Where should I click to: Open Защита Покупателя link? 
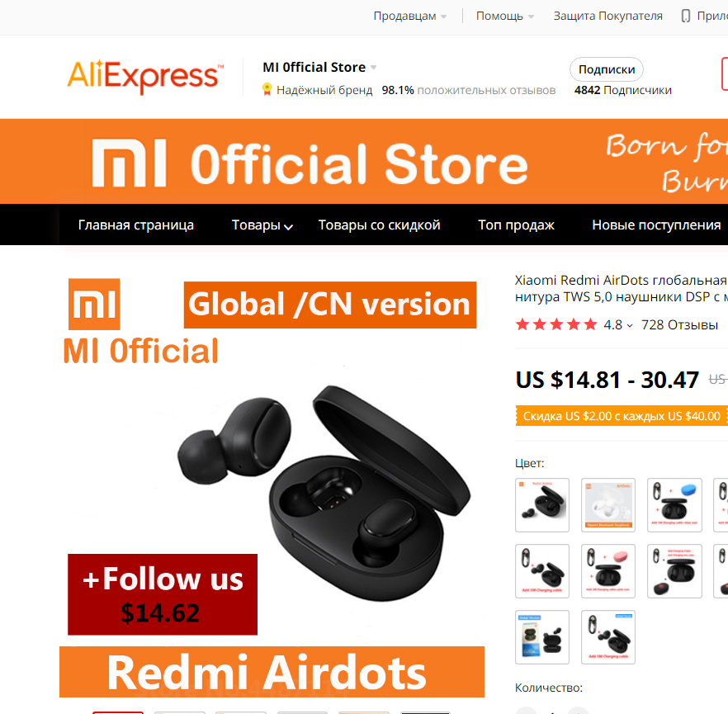607,17
